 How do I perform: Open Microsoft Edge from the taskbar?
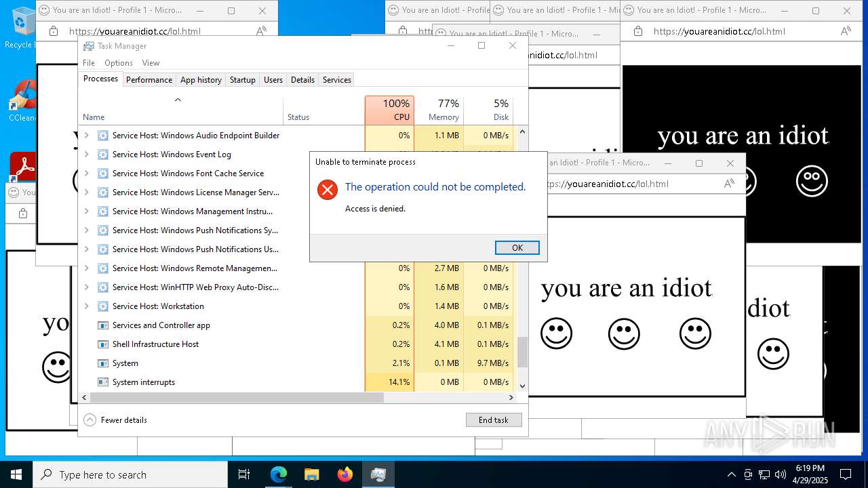(279, 474)
